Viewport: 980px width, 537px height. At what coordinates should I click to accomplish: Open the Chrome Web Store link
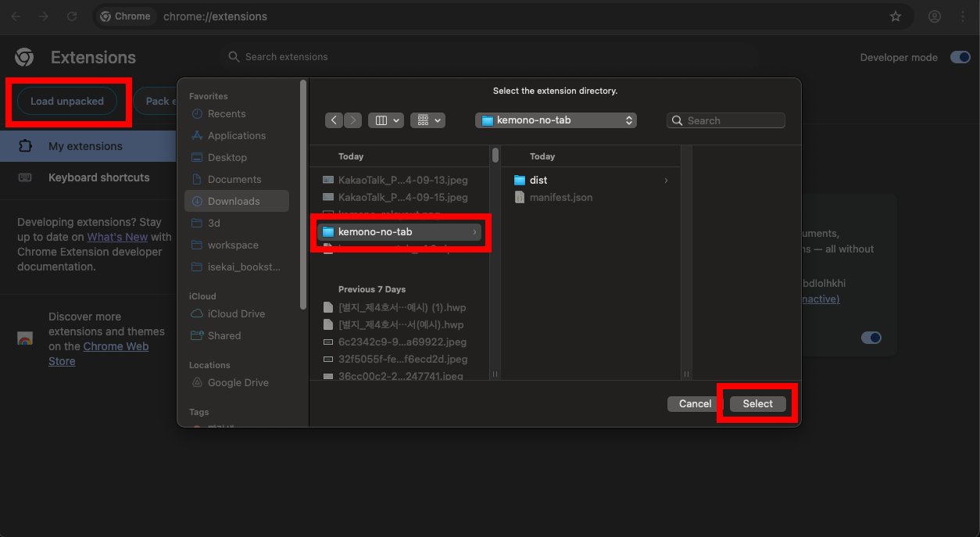pos(116,345)
